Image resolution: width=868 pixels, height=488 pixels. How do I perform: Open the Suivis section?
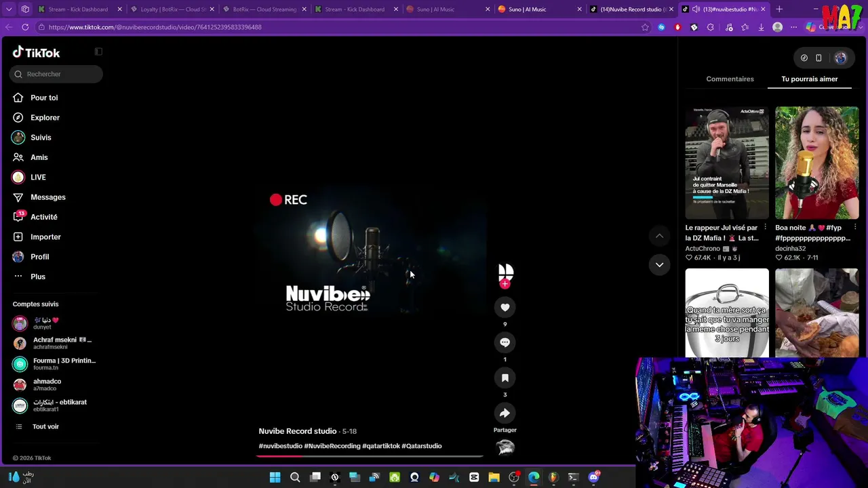point(41,138)
